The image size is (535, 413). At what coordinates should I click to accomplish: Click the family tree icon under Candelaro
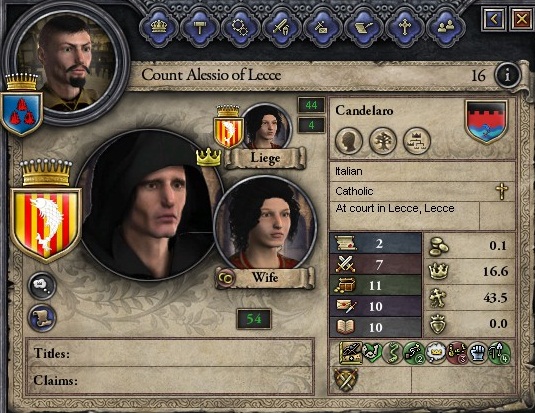point(383,141)
